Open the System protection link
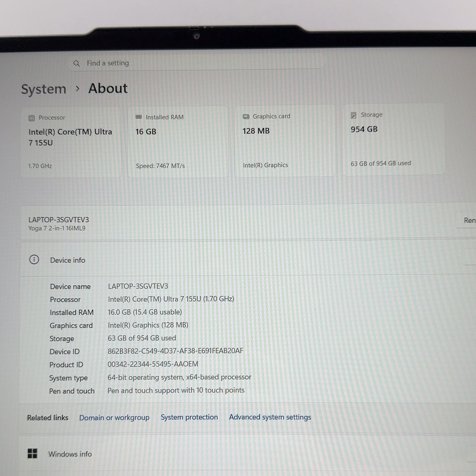Screen dimensions: 476x476 click(189, 417)
